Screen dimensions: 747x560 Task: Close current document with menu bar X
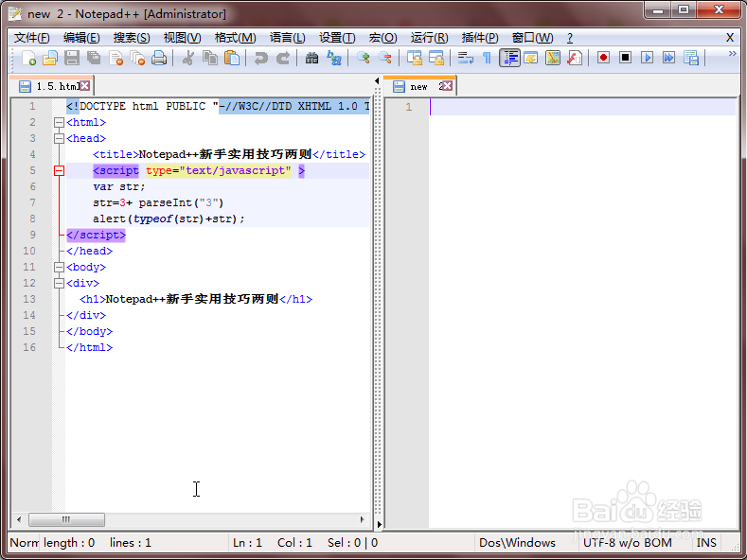click(x=730, y=38)
